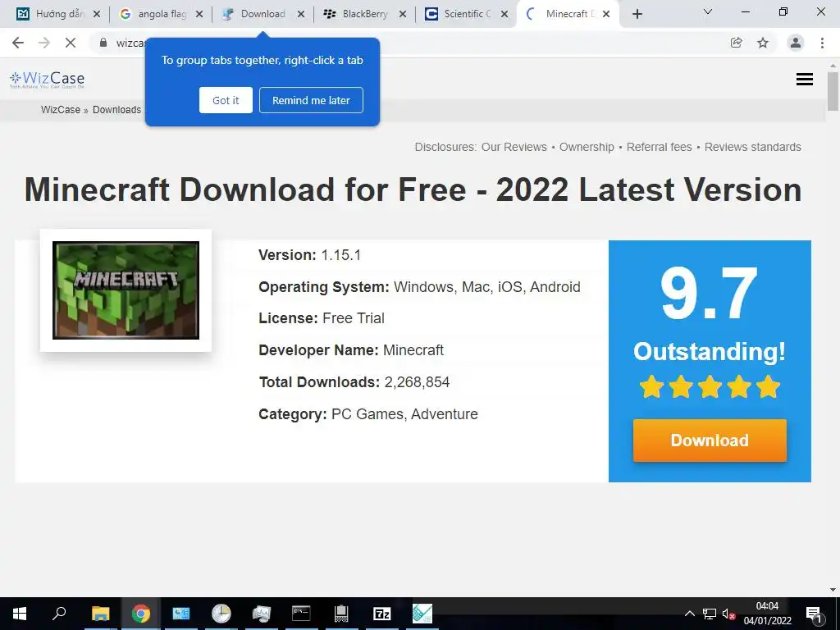The height and width of the screenshot is (630, 840).
Task: Open the Our Reviews disclosure link
Action: [514, 147]
